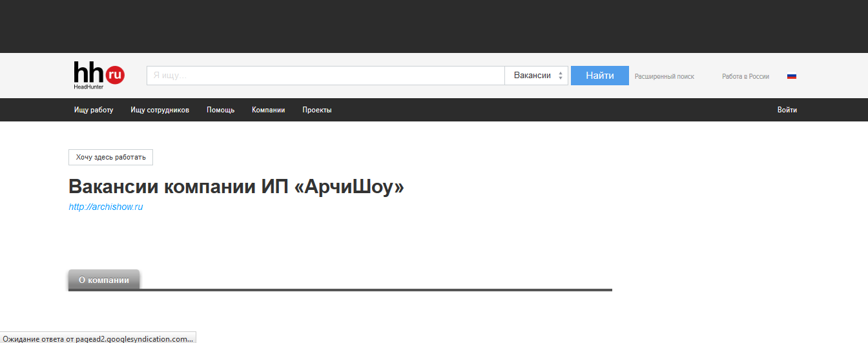Screen dimensions: 868x343
Task: Focus the "Я ищу..." search field
Action: coord(325,76)
